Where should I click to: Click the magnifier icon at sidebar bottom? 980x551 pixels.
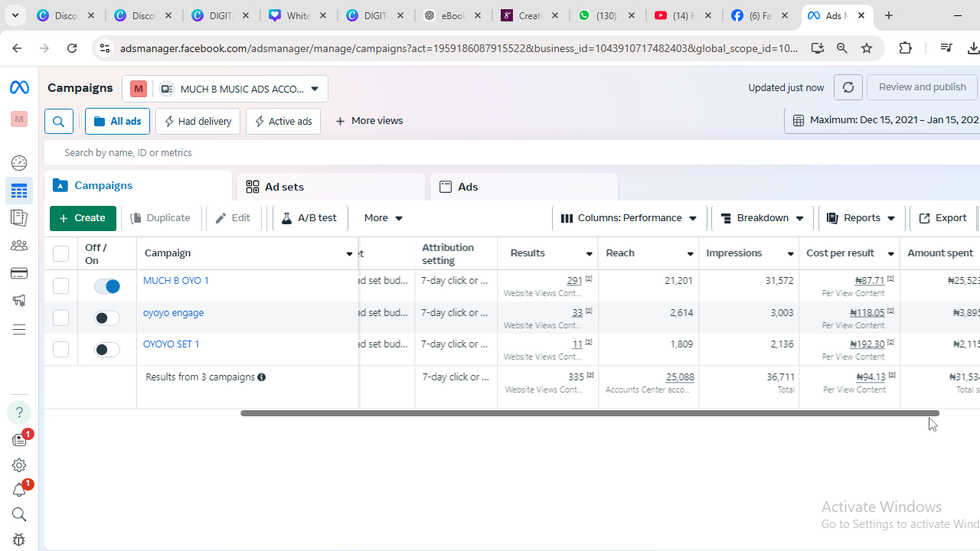(19, 514)
